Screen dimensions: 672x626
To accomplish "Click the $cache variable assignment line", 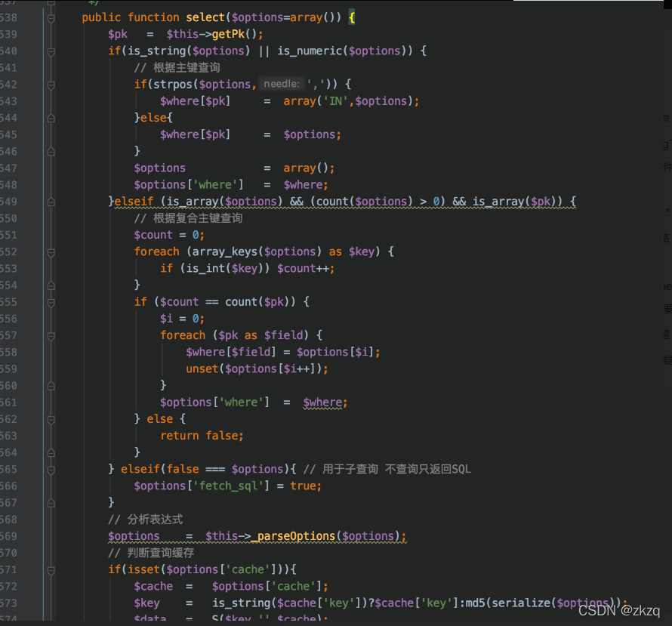I will tap(231, 586).
